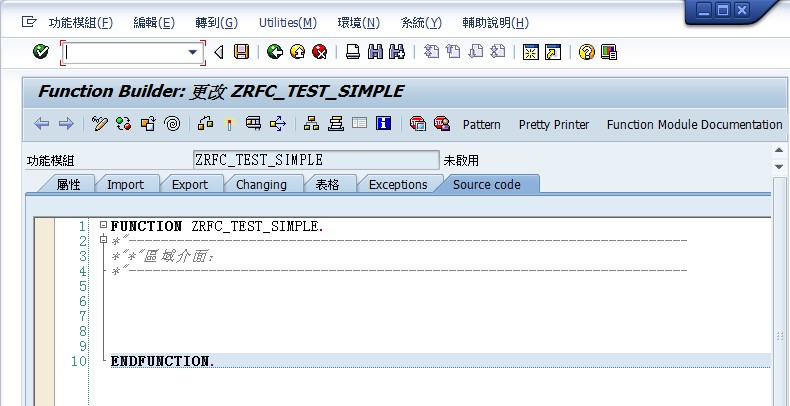790x406 pixels.
Task: Switch to the 屬性 tab
Action: (x=69, y=184)
